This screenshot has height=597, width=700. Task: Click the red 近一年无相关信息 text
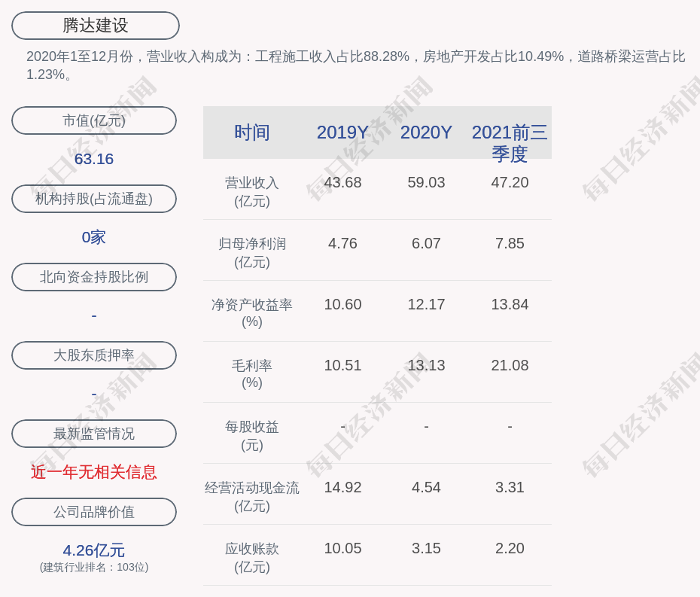[94, 472]
